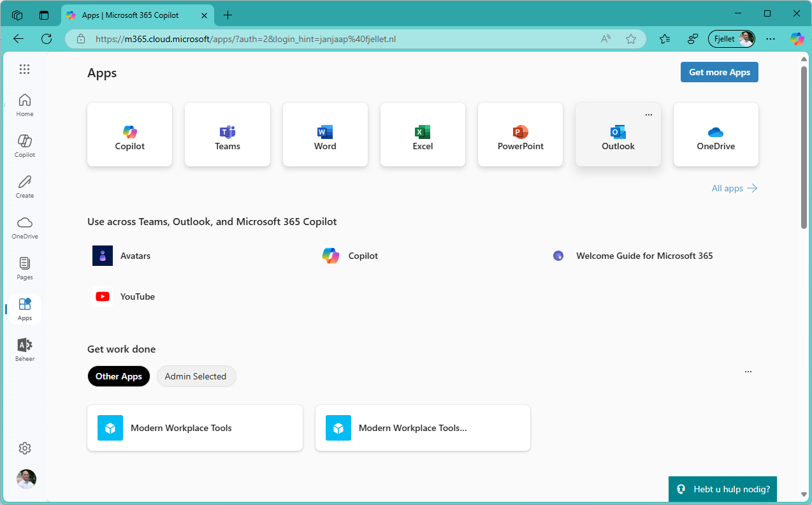Image resolution: width=812 pixels, height=505 pixels.
Task: Add this page to favorites star
Action: pos(631,39)
